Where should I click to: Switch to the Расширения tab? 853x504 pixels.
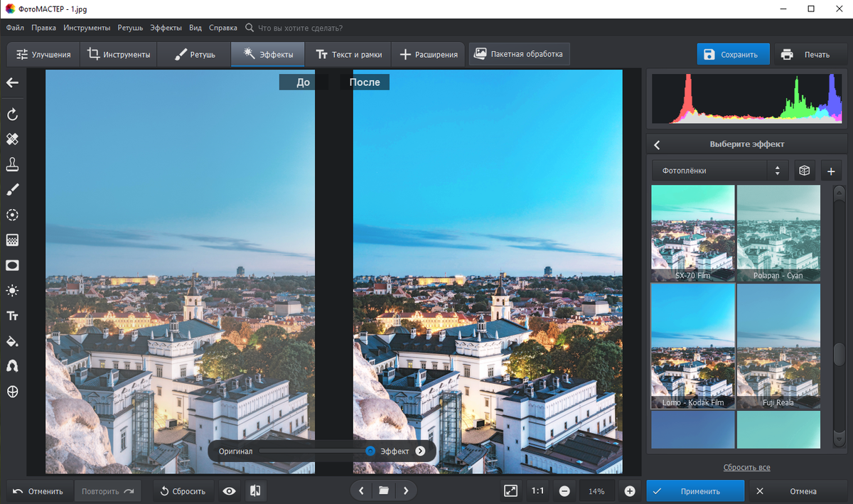coord(429,55)
